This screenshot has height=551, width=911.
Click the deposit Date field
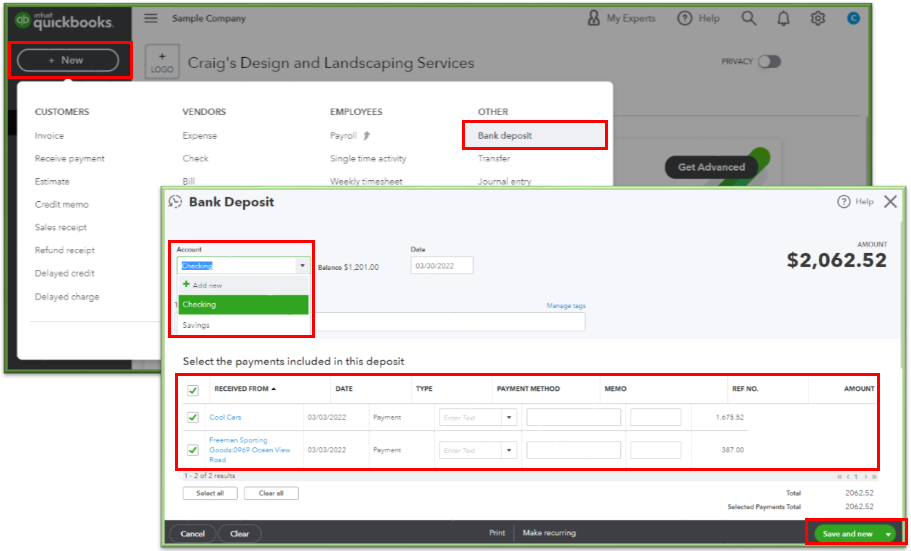point(442,266)
